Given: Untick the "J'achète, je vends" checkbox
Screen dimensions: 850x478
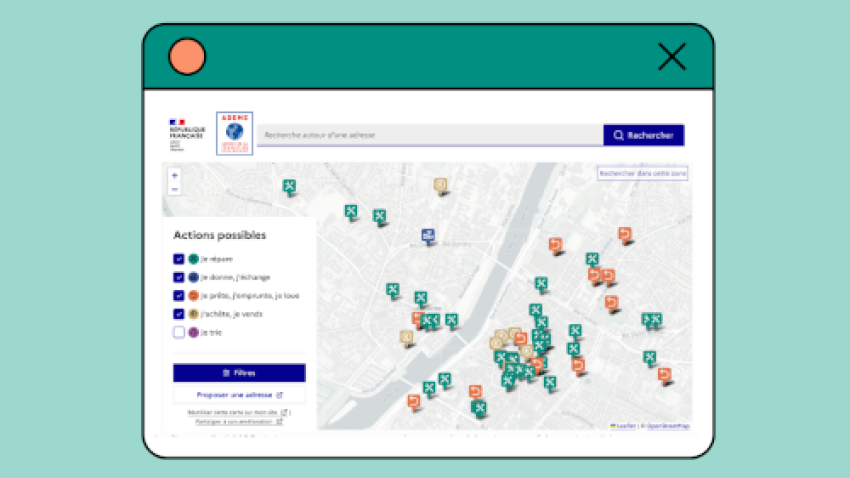Looking at the screenshot, I should [x=179, y=314].
